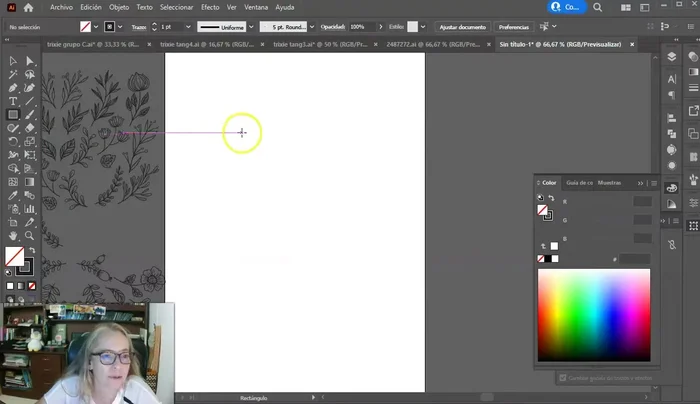Click the blue Co... share button
Viewport: 700px width, 404px height.
point(566,7)
